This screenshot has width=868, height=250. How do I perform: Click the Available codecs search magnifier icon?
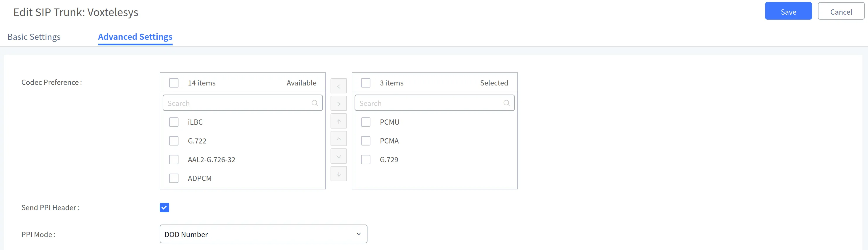(315, 103)
